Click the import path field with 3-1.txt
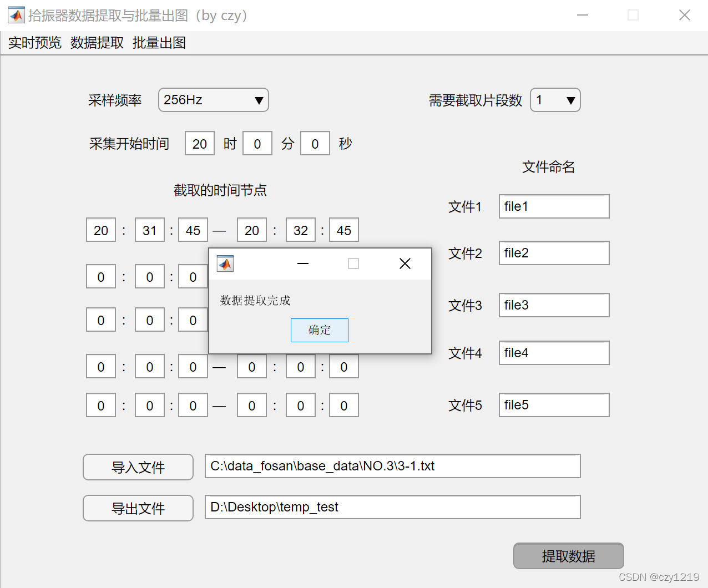Viewport: 708px width, 588px height. 392,466
